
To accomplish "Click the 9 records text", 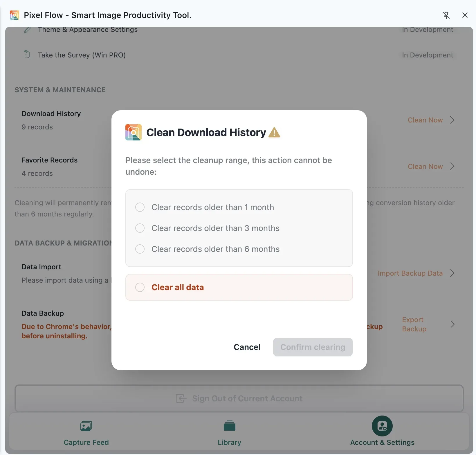I will [37, 127].
